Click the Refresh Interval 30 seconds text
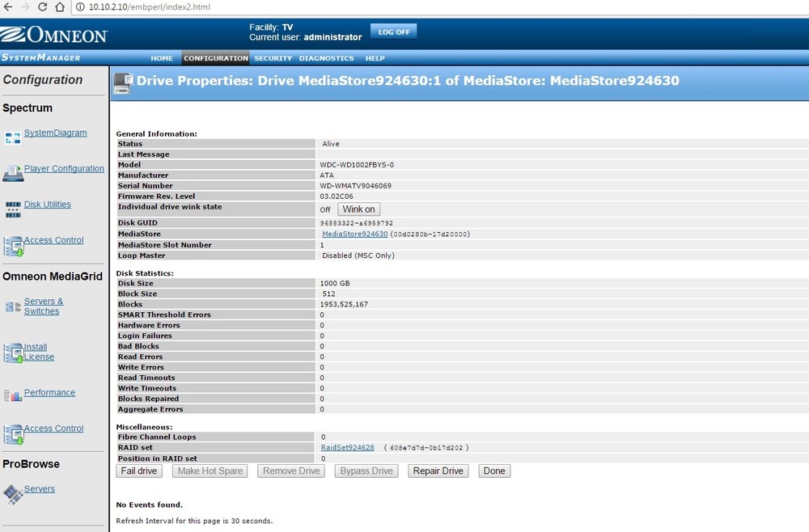 194,521
